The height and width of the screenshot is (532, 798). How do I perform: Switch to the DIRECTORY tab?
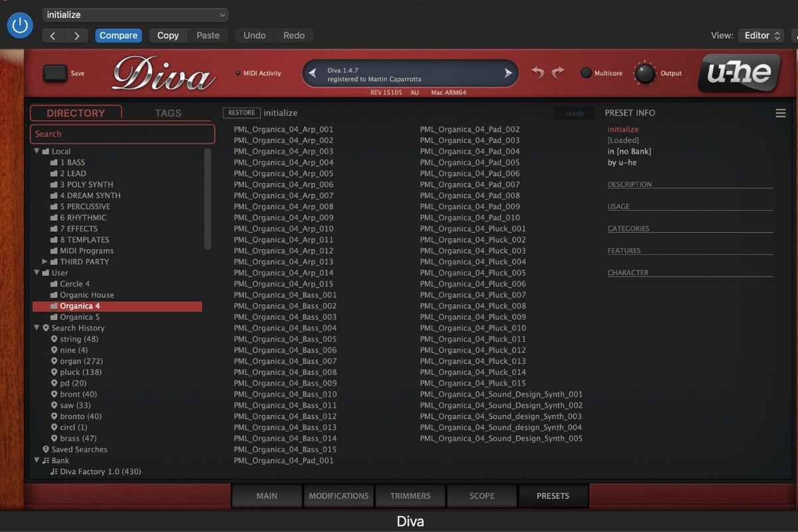tap(76, 113)
